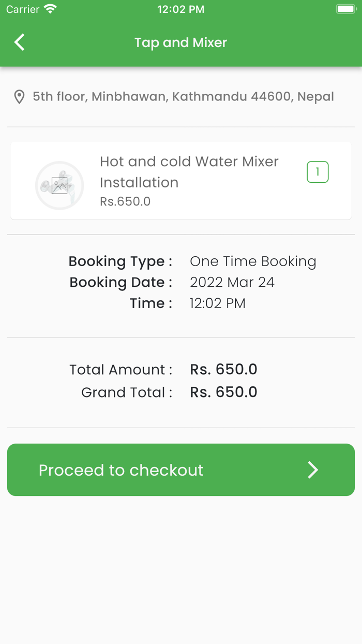Tap the Tap and Mixer title
The height and width of the screenshot is (644, 362).
tap(180, 42)
